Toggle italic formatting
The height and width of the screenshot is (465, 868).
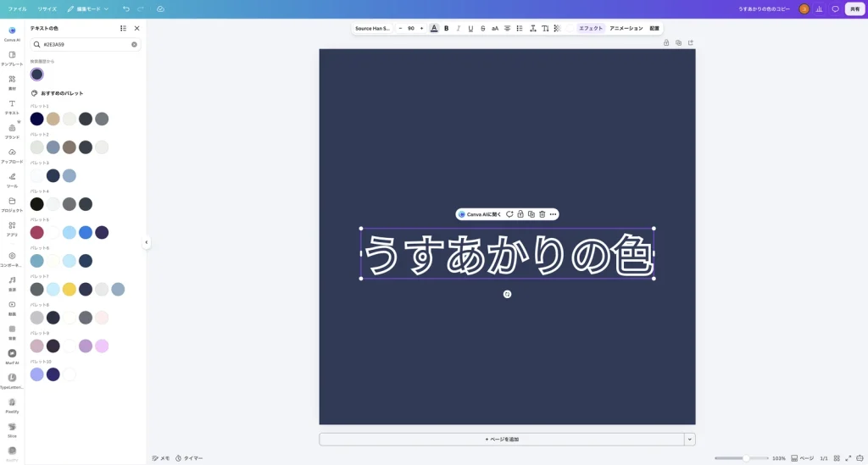click(459, 28)
